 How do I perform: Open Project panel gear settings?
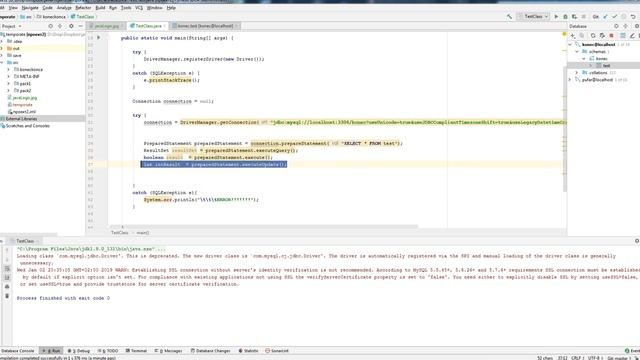click(x=71, y=26)
